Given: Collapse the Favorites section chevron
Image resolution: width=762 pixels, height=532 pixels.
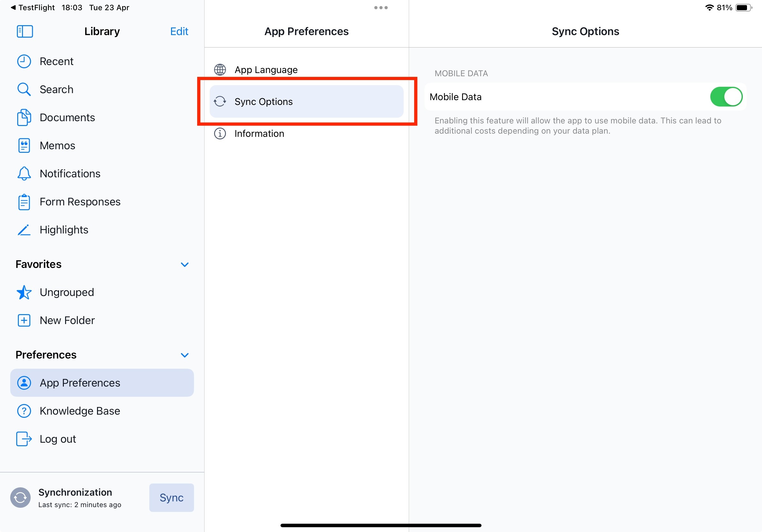Looking at the screenshot, I should click(x=184, y=264).
